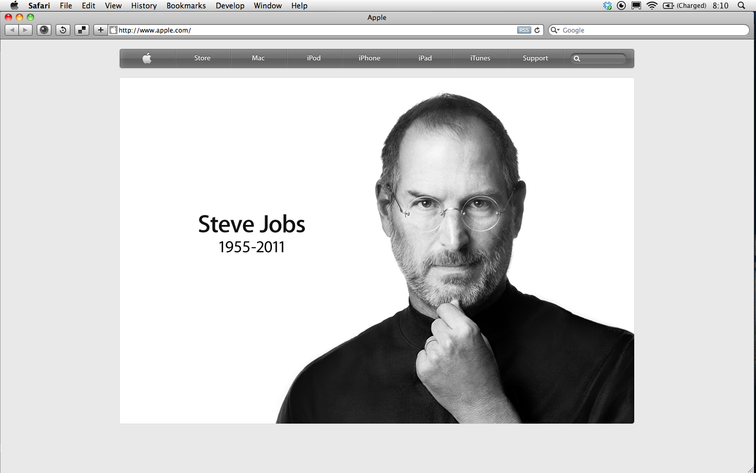Open the Develop menu

pyautogui.click(x=230, y=6)
